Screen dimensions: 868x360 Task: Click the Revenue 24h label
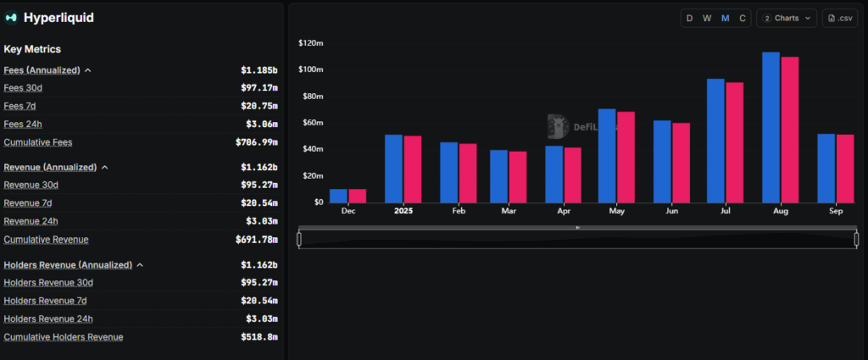click(x=31, y=221)
